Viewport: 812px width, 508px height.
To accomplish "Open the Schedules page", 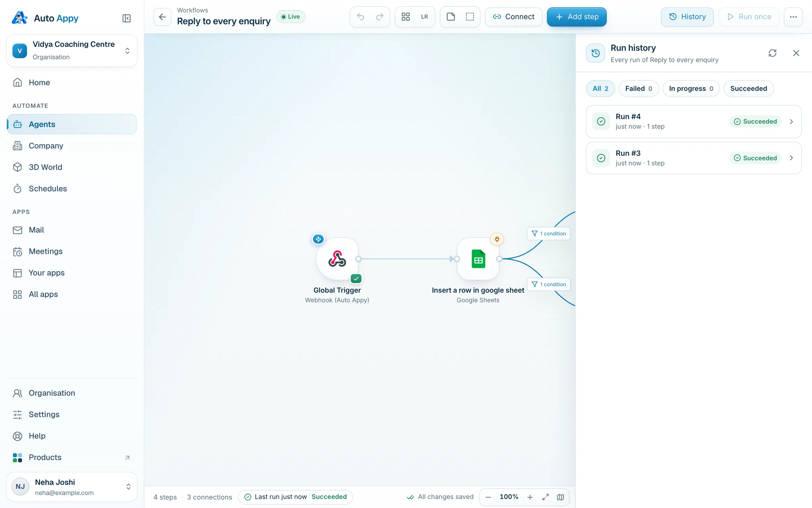I will point(72,188).
